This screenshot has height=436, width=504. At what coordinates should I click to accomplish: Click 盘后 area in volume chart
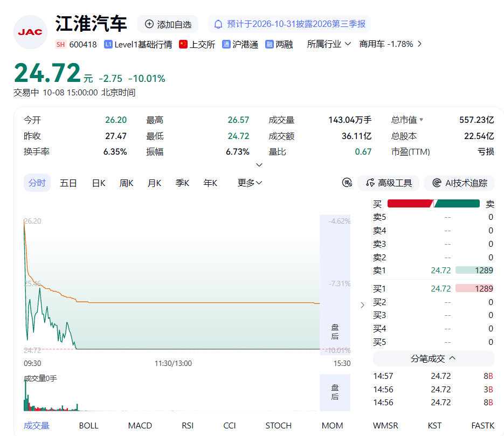(335, 392)
